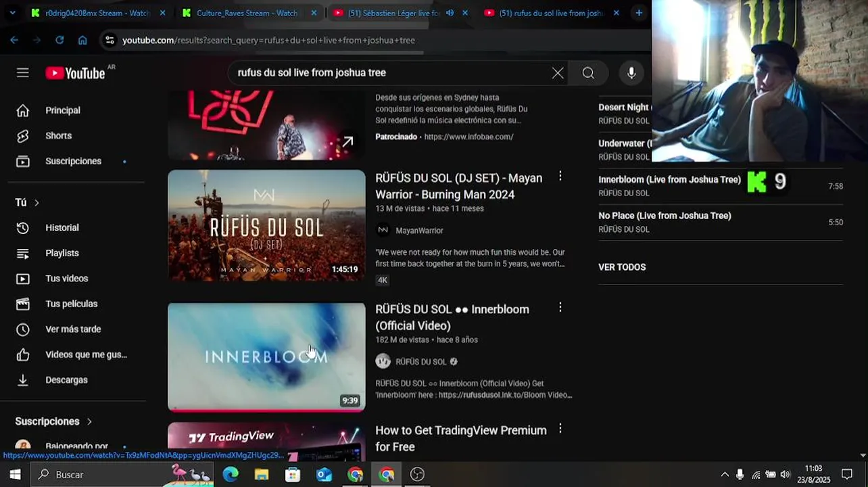This screenshot has width=868, height=487.
Task: Go back in the browser
Action: tap(14, 40)
